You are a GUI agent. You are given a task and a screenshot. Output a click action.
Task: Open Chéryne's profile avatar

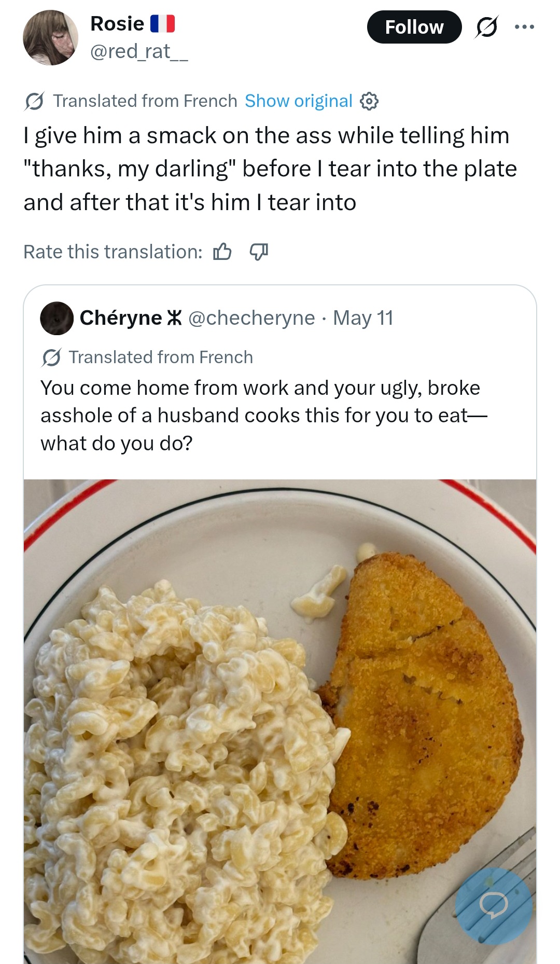click(x=57, y=318)
